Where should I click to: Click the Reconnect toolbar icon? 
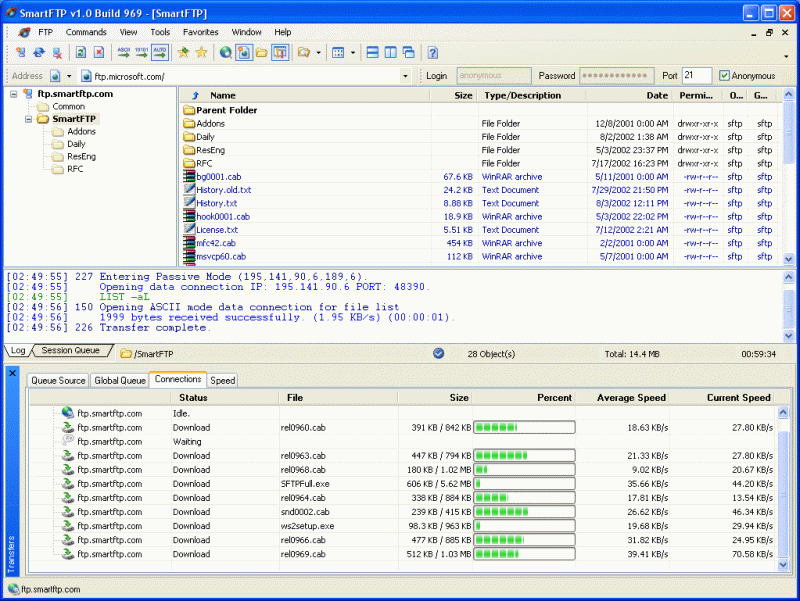pos(39,53)
